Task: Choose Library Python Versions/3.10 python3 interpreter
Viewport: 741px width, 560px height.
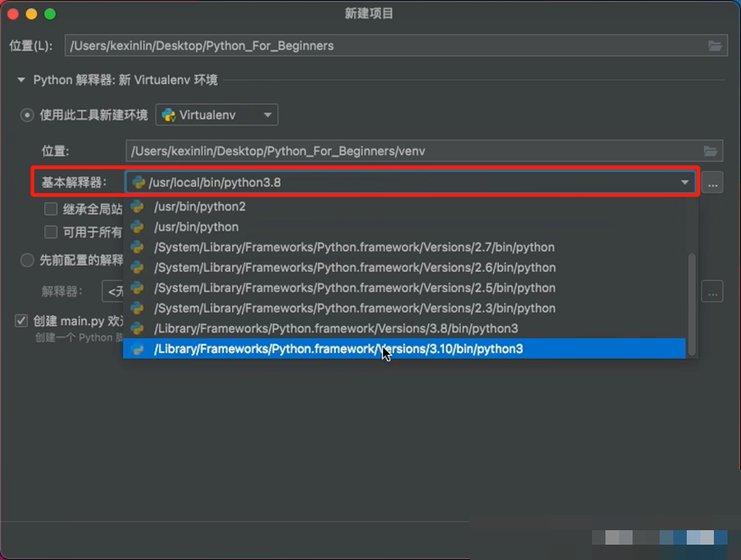Action: coord(404,349)
